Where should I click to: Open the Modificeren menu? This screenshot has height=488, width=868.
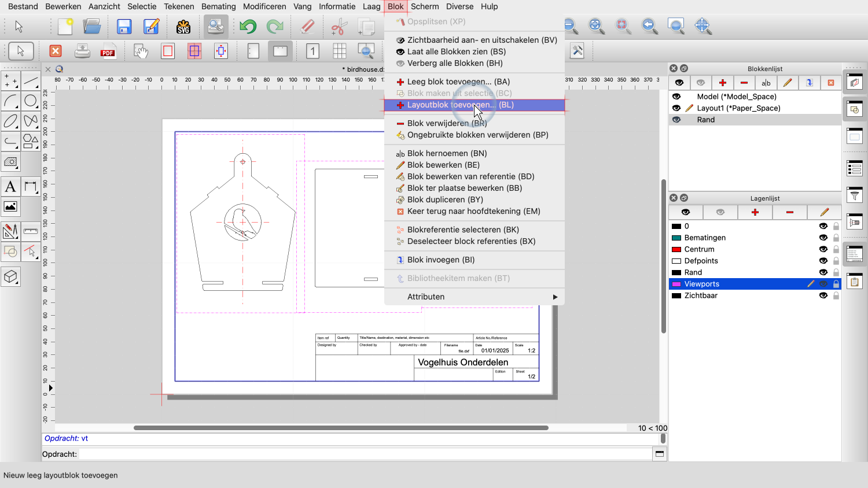pos(264,6)
